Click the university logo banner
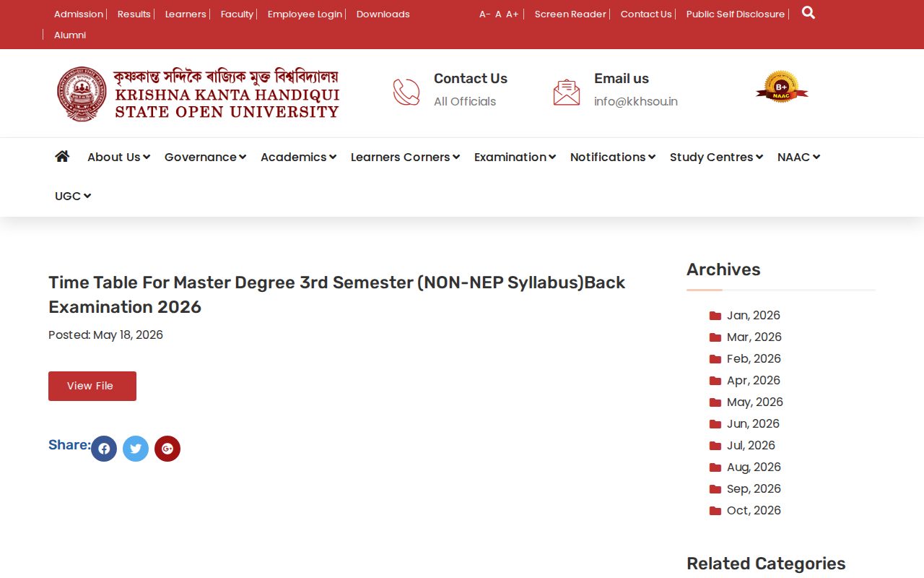The image size is (924, 578). point(198,94)
